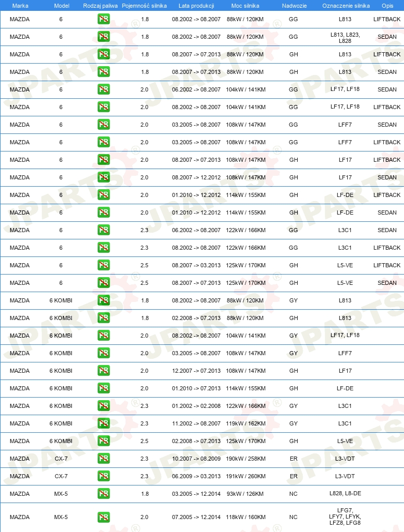
Task: Select the engine code cell 'L813, L823, L828'
Action: pyautogui.click(x=345, y=38)
